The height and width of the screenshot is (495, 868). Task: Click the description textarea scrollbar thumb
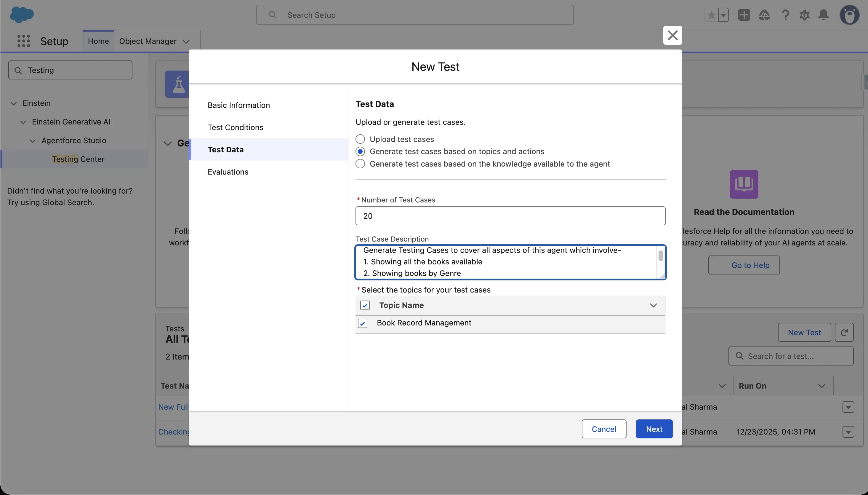coord(660,256)
